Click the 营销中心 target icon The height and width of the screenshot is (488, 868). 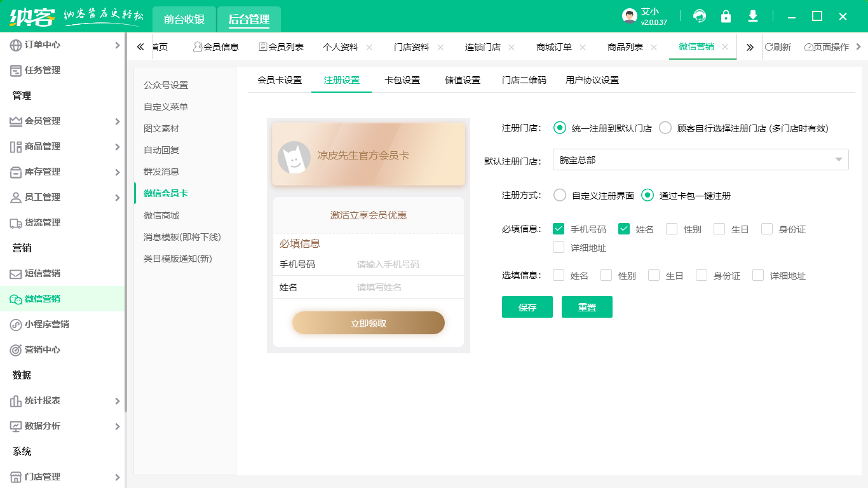pyautogui.click(x=16, y=350)
